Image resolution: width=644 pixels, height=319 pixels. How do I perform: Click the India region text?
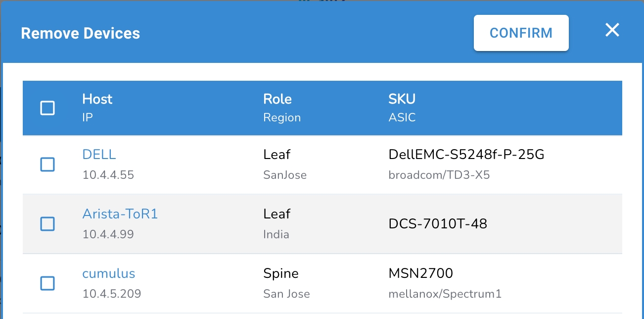point(276,234)
